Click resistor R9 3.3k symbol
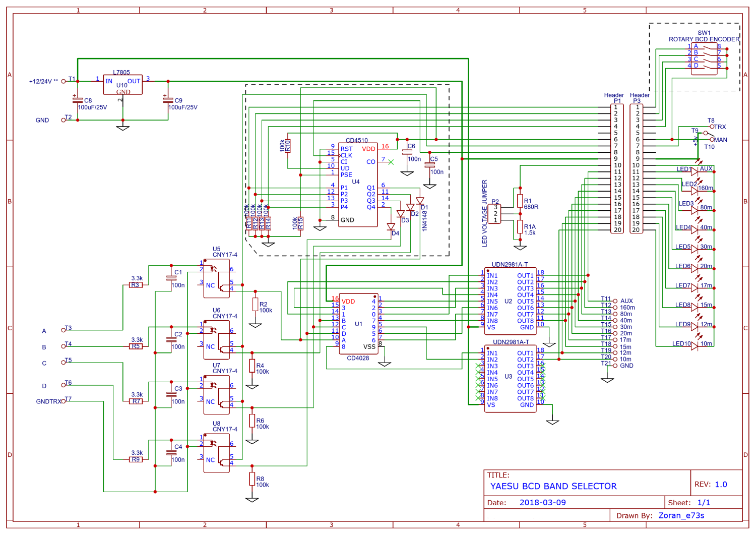The image size is (756, 535). pos(136,459)
